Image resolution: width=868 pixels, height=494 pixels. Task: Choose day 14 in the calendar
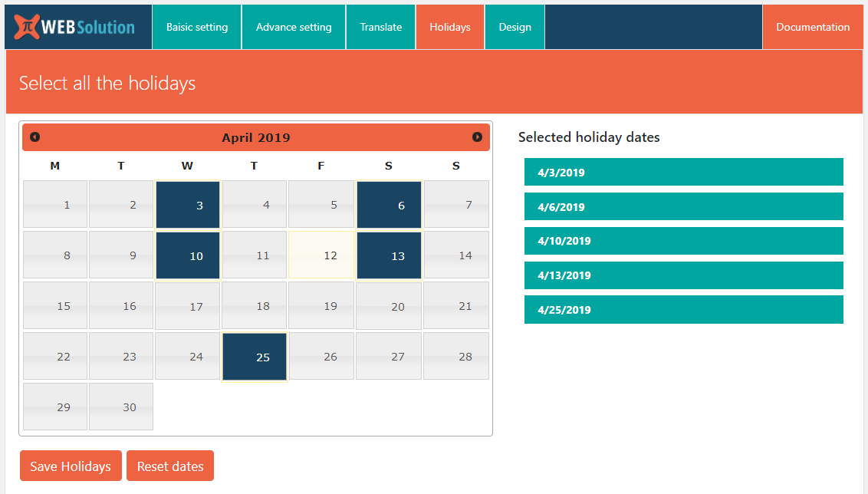click(456, 255)
